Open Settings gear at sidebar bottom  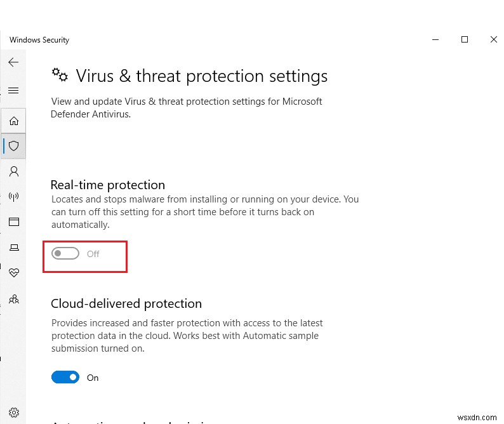13,413
